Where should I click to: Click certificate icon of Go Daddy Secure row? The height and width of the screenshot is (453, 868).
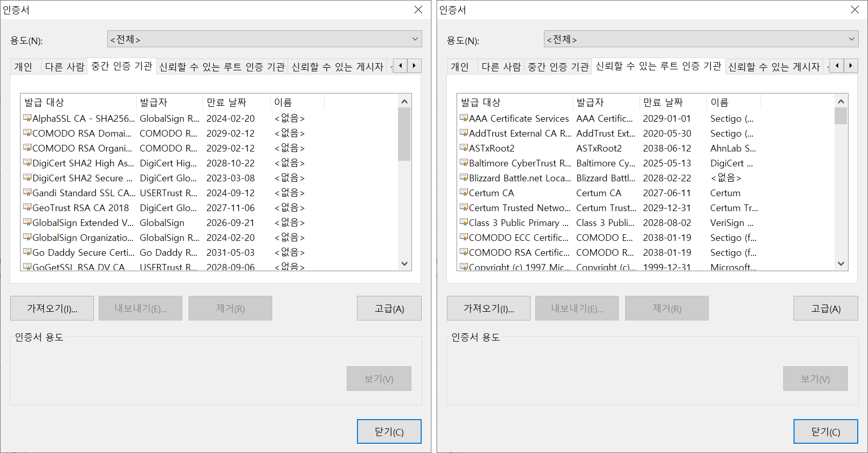27,252
